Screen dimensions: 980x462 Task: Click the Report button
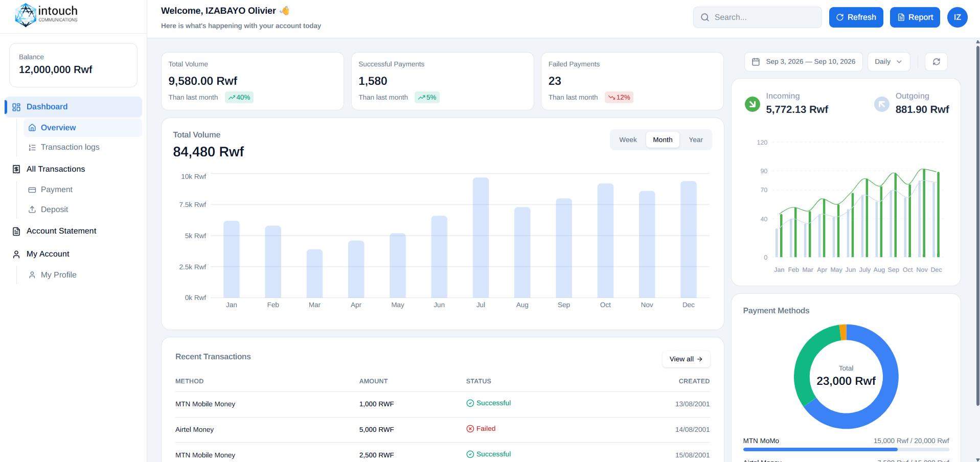pyautogui.click(x=915, y=17)
